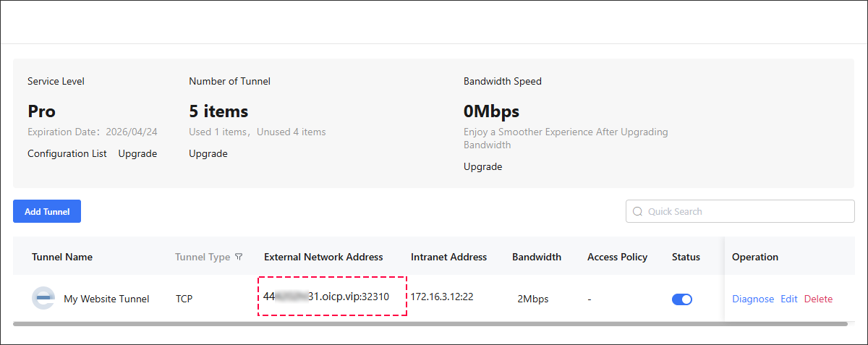Click Upgrade under Service Level
Viewport: 868px width, 345px height.
point(137,153)
